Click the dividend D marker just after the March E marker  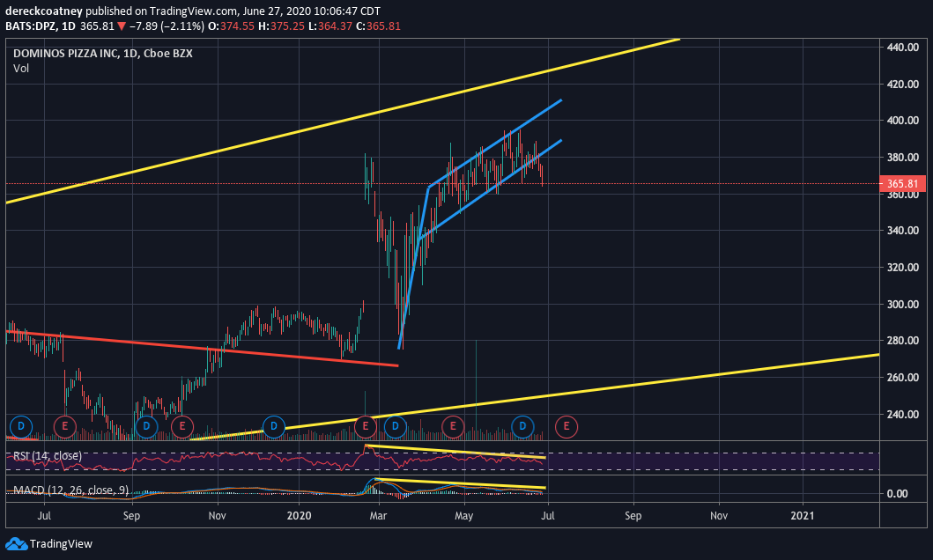[395, 426]
